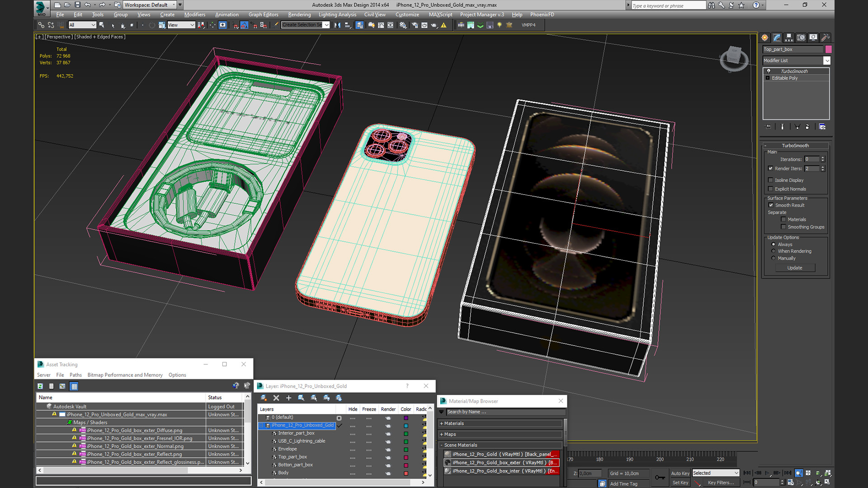Click Delete layer X icon in Layer dialog

pos(276,398)
